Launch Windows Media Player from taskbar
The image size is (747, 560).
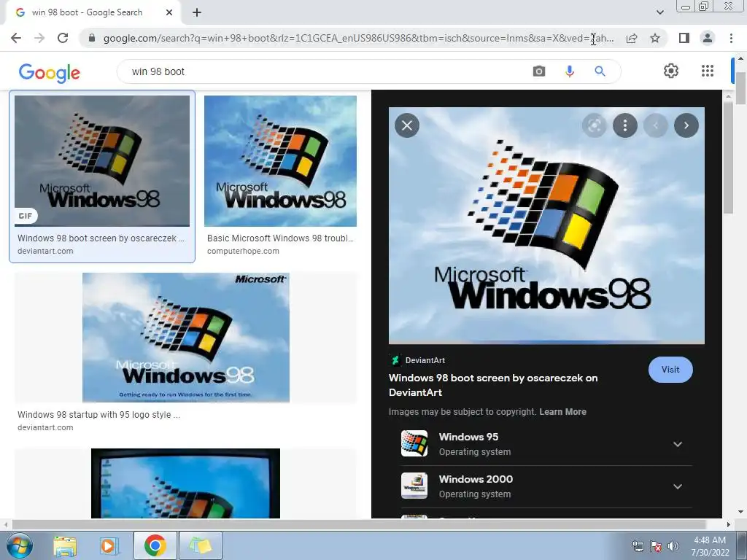pos(109,546)
